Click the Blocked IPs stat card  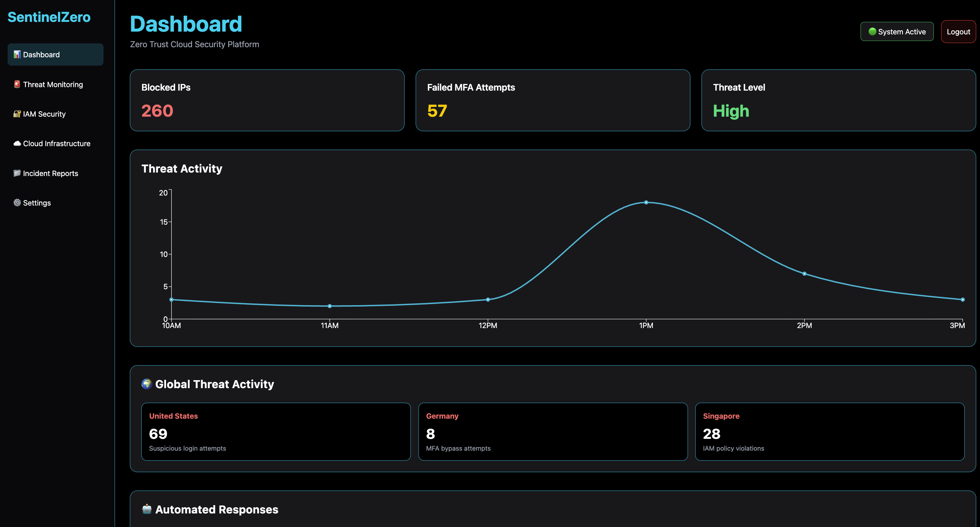coord(267,100)
